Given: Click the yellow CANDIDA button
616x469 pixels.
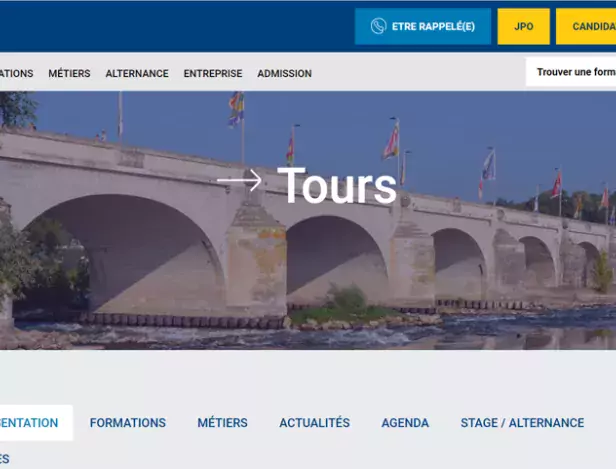Looking at the screenshot, I should tap(586, 26).
